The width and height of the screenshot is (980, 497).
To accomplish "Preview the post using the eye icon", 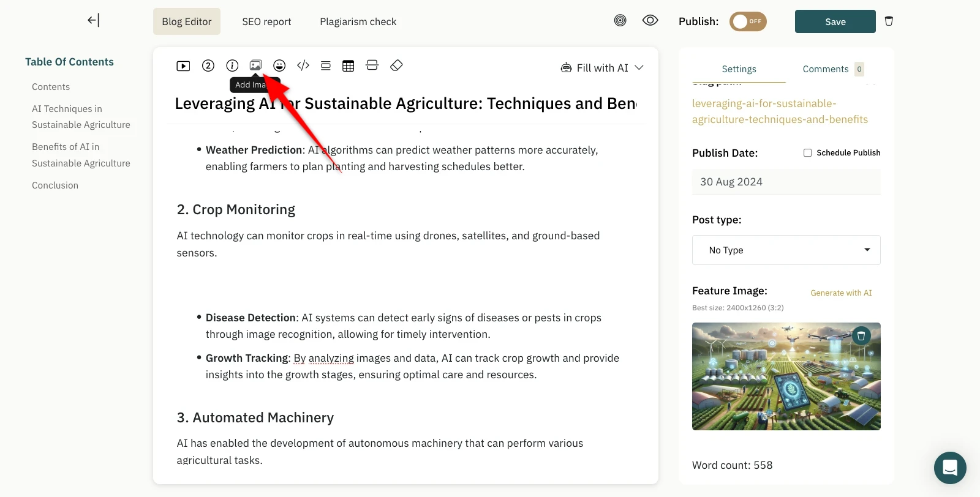I will (x=650, y=21).
